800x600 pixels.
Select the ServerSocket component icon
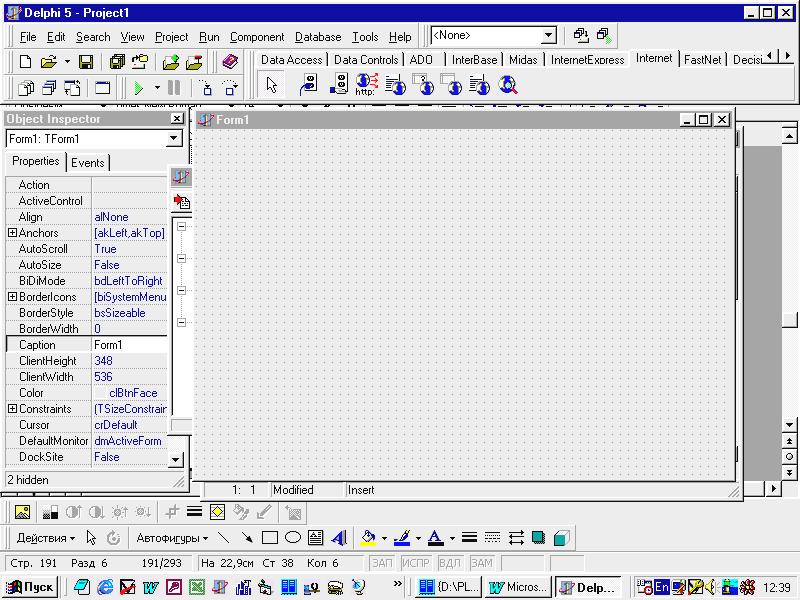[338, 84]
